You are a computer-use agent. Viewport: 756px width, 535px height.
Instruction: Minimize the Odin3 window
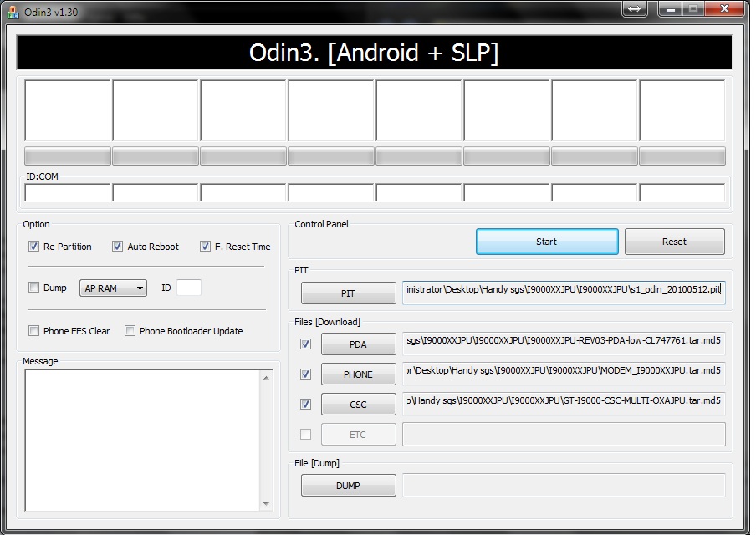(x=670, y=8)
